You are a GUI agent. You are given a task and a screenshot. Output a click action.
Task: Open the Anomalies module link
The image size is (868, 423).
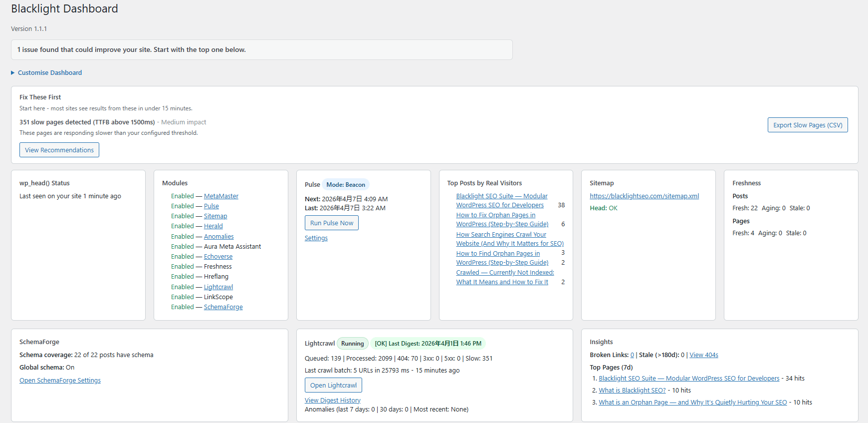218,237
